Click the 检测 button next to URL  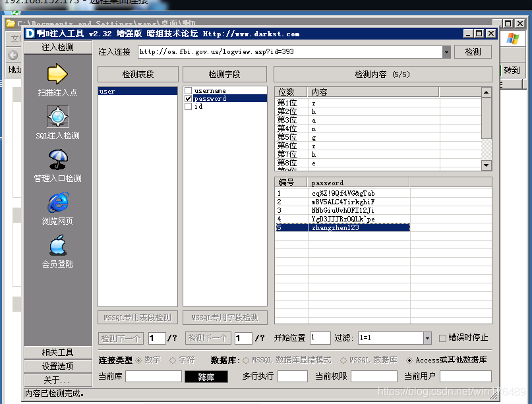473,52
